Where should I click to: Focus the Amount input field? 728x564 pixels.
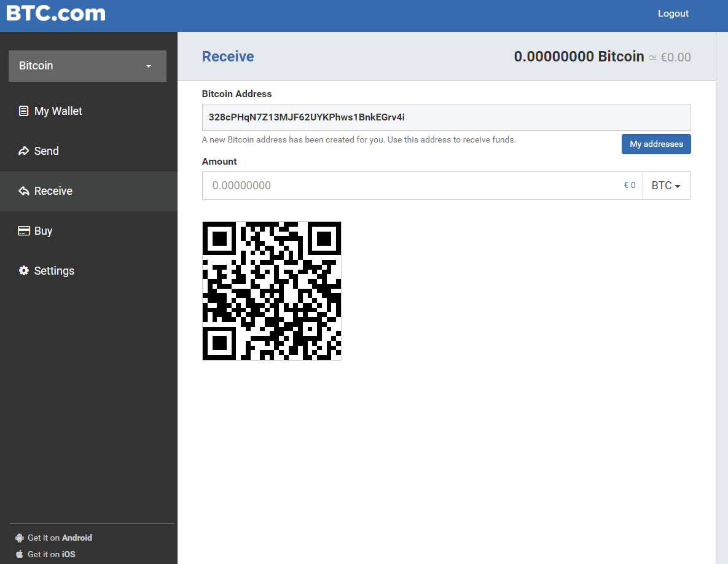click(x=423, y=186)
